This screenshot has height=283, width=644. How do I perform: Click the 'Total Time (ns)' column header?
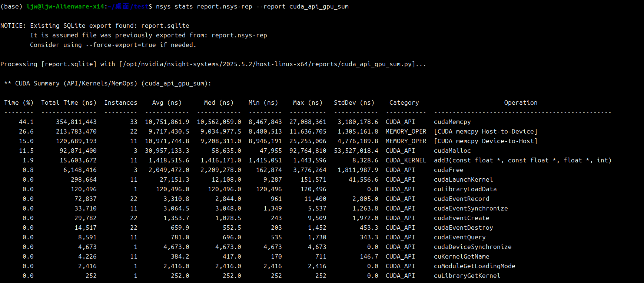coord(69,102)
